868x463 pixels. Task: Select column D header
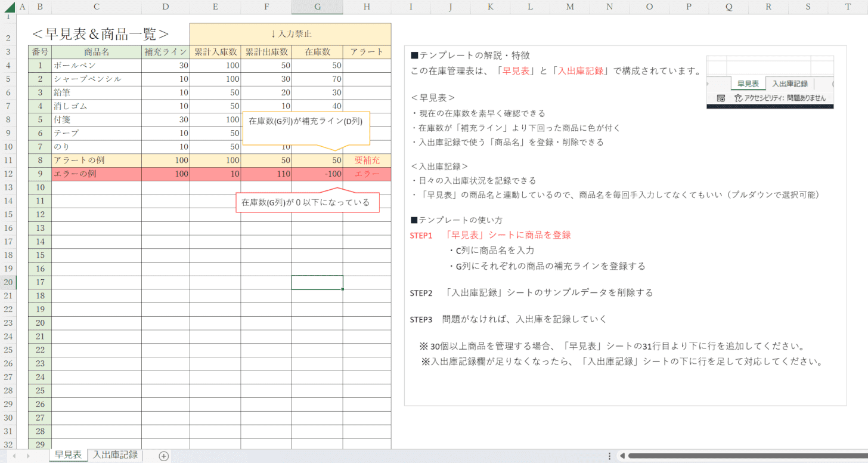pos(165,7)
